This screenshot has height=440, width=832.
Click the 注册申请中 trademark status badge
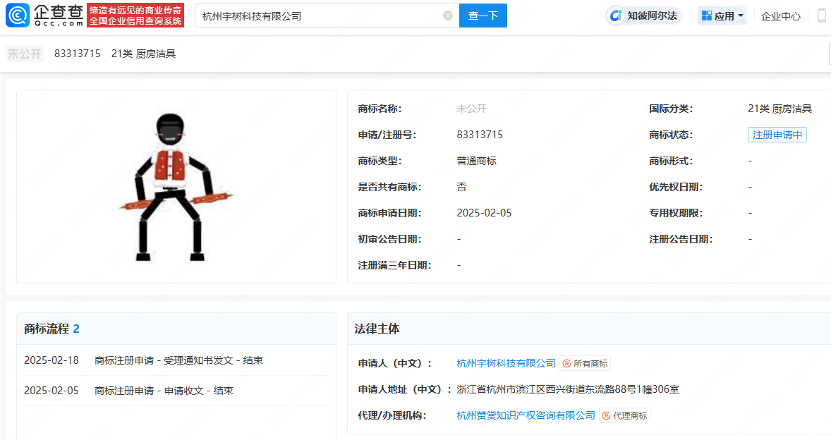[x=777, y=135]
